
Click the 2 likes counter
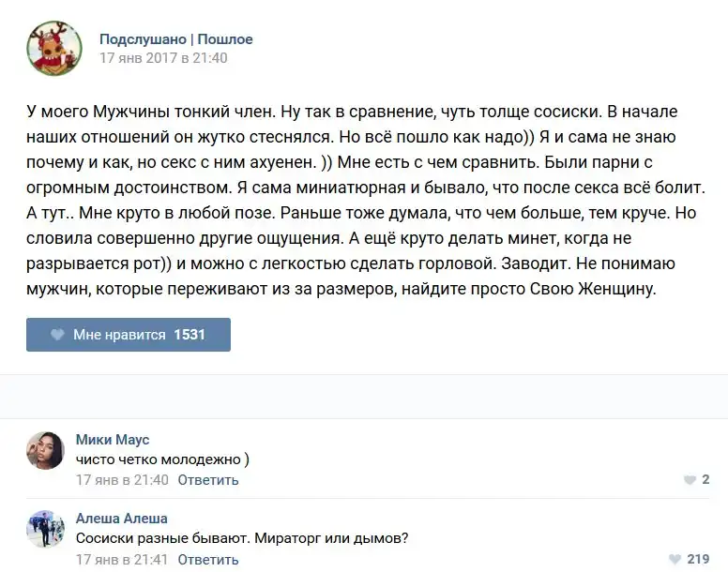click(x=705, y=480)
